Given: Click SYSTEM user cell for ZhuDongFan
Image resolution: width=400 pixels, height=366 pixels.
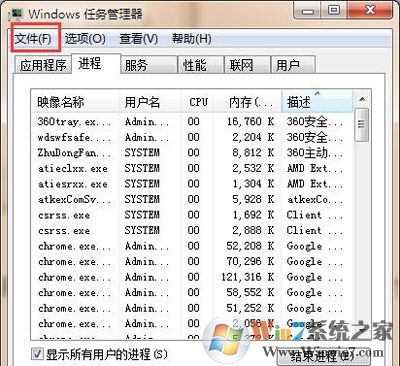Looking at the screenshot, I should coord(142,153).
